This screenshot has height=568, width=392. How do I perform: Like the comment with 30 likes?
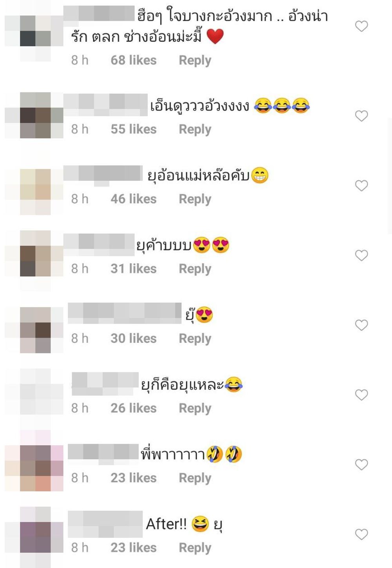(x=361, y=325)
